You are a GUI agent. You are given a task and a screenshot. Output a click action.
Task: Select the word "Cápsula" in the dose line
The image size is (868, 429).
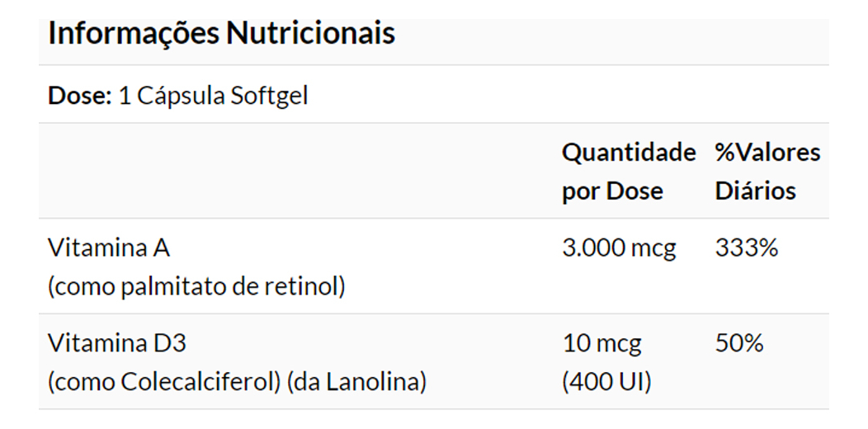[181, 96]
